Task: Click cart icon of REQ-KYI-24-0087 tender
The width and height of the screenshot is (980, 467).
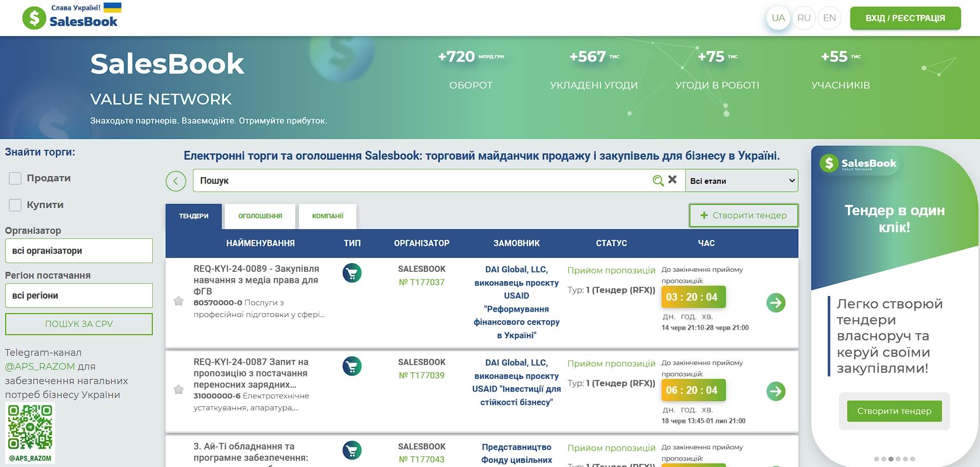Action: click(352, 366)
